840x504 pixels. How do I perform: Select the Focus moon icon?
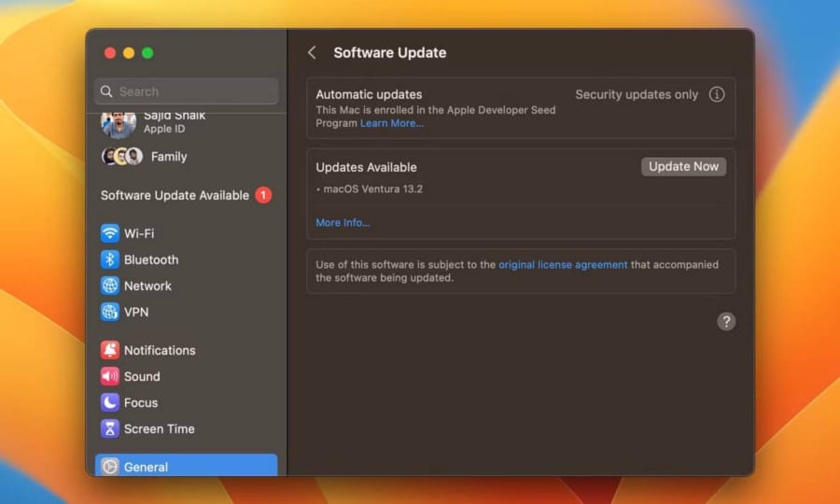coord(110,402)
